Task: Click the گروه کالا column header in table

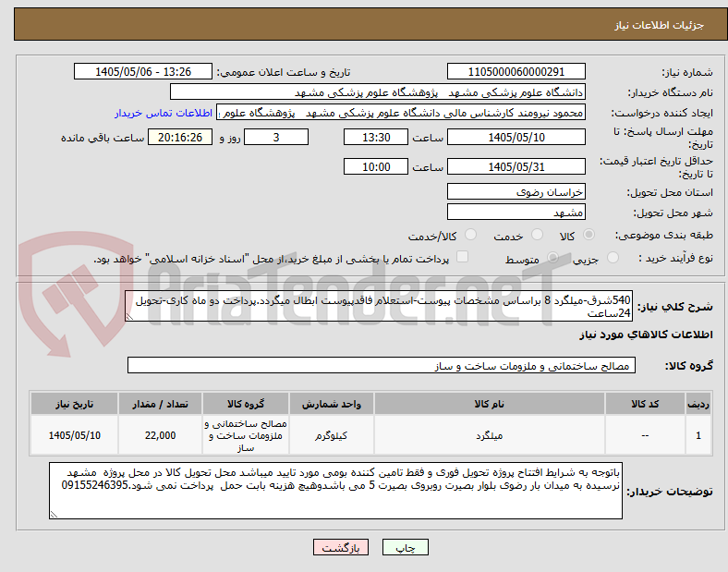Action: (x=246, y=404)
